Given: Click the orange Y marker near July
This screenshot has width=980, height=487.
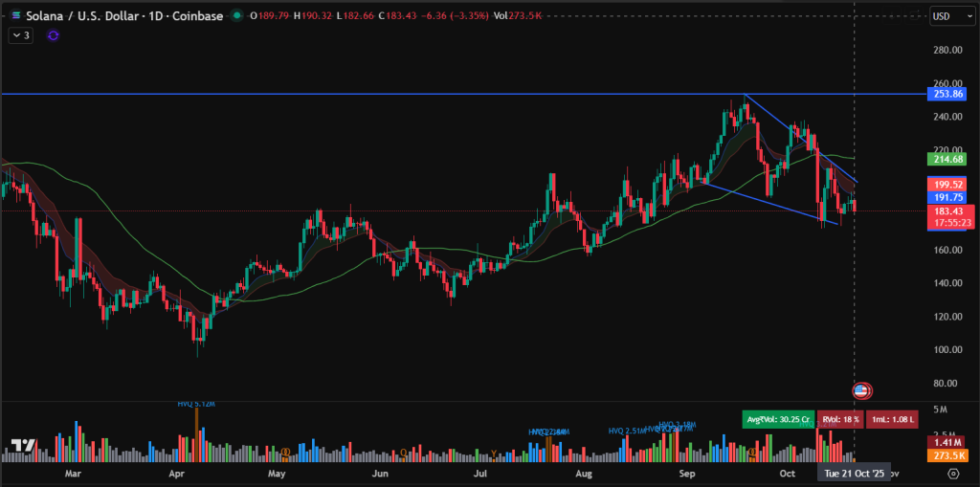Looking at the screenshot, I should [x=495, y=453].
